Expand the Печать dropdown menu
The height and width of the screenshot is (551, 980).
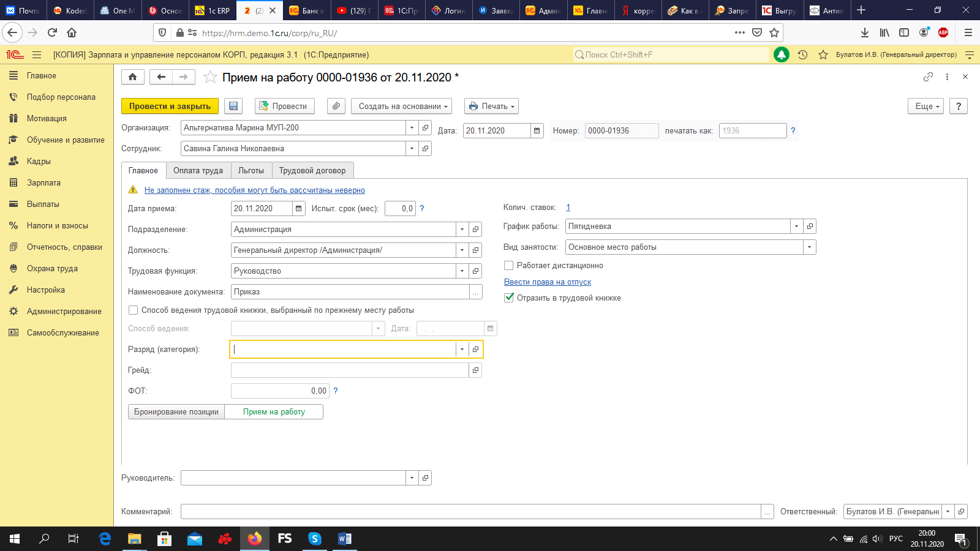tap(491, 106)
